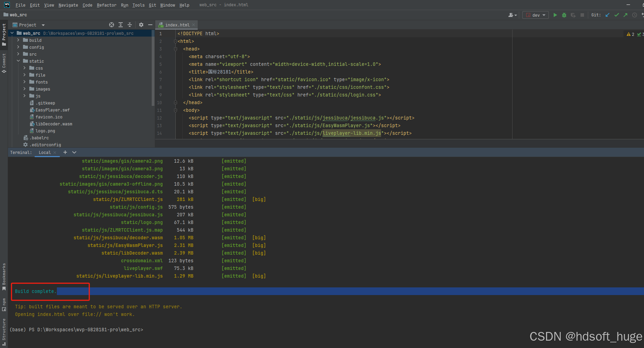The image size is (644, 348).
Task: Open terminal options dropdown chevron
Action: pos(74,152)
